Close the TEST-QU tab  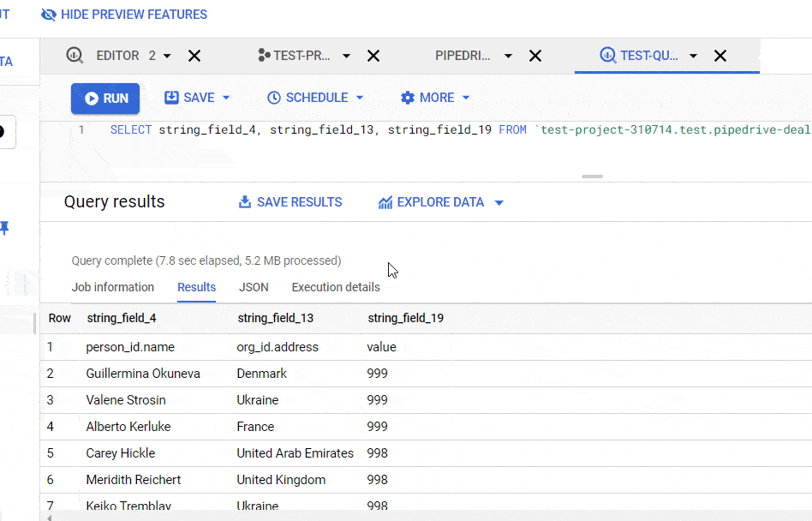(x=720, y=56)
